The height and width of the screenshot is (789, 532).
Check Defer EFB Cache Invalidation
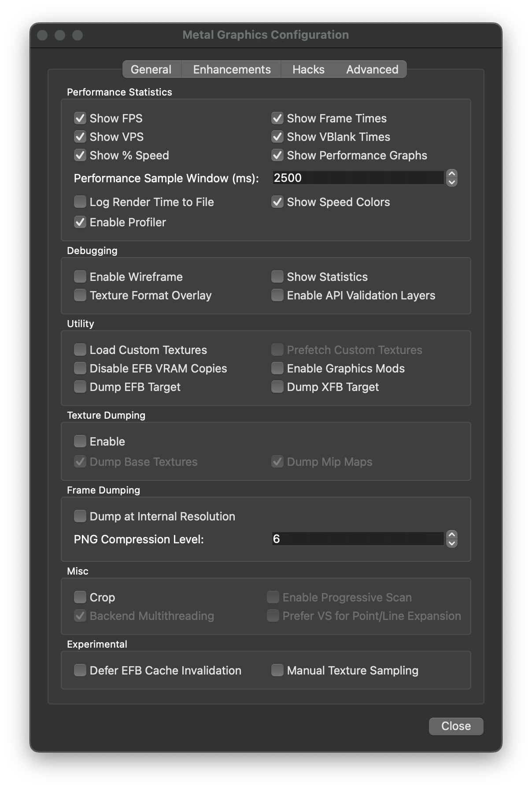tap(80, 671)
